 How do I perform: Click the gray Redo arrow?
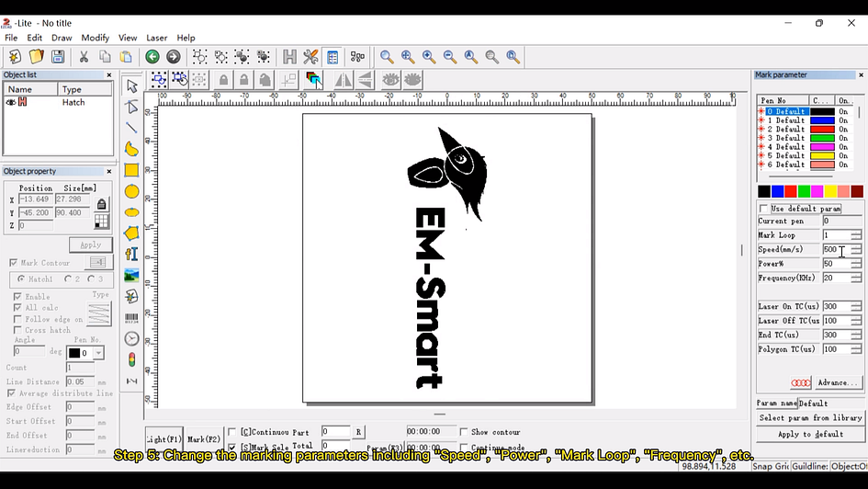pos(174,56)
